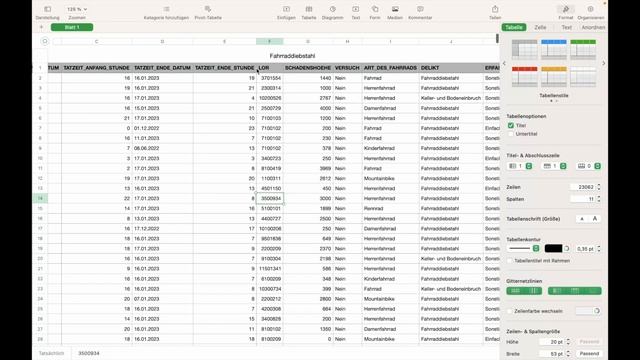This screenshot has height=360, width=640.
Task: Click the Höhe 20 pt field
Action: coord(551,342)
